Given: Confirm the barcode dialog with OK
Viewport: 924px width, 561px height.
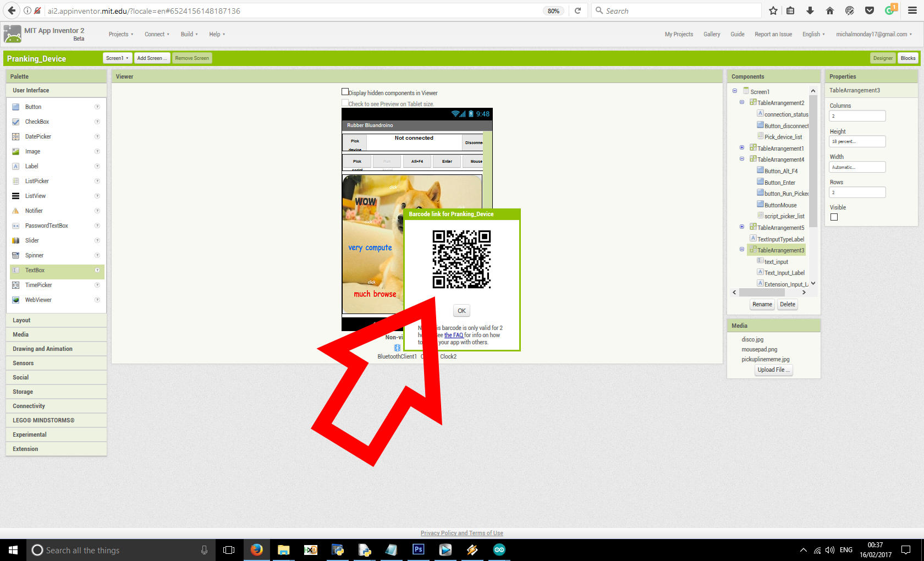Looking at the screenshot, I should tap(461, 311).
